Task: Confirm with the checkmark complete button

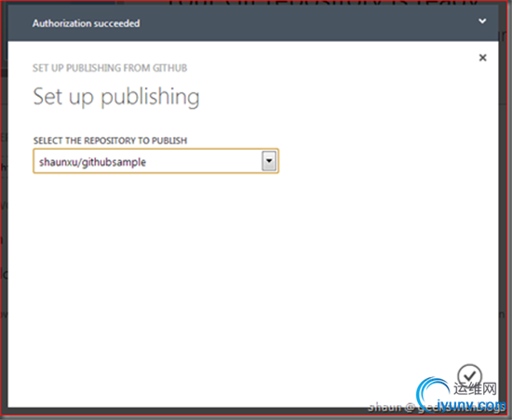Action: click(x=469, y=376)
